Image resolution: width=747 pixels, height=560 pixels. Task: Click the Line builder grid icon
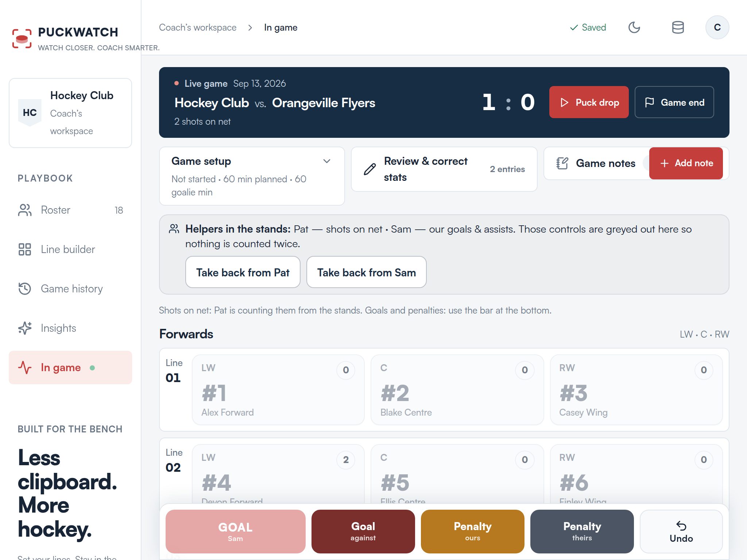tap(25, 249)
